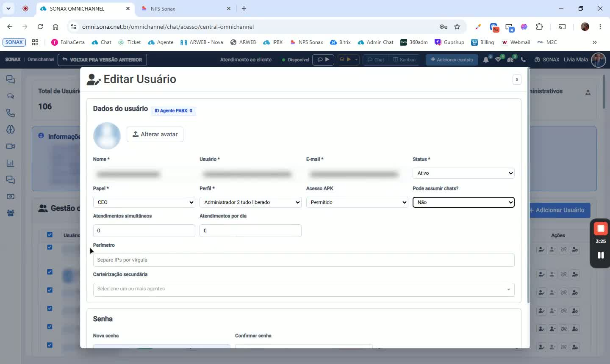Stop the screen recording with red button
The width and height of the screenshot is (610, 364).
click(x=600, y=229)
